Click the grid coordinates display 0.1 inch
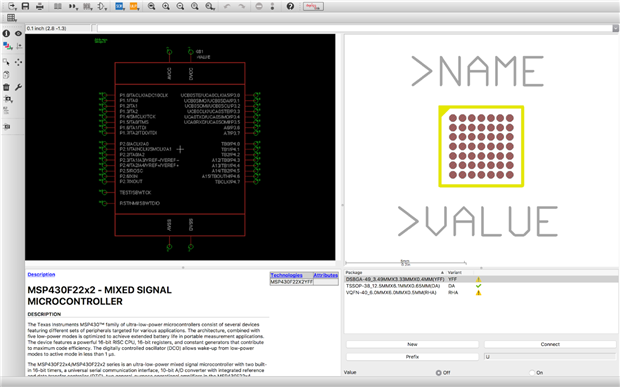620x387 pixels. pyautogui.click(x=58, y=28)
